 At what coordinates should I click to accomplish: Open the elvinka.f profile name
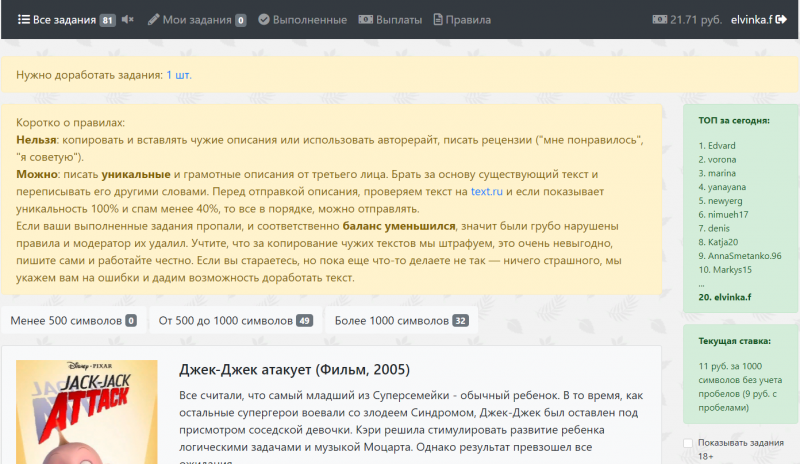[752, 20]
